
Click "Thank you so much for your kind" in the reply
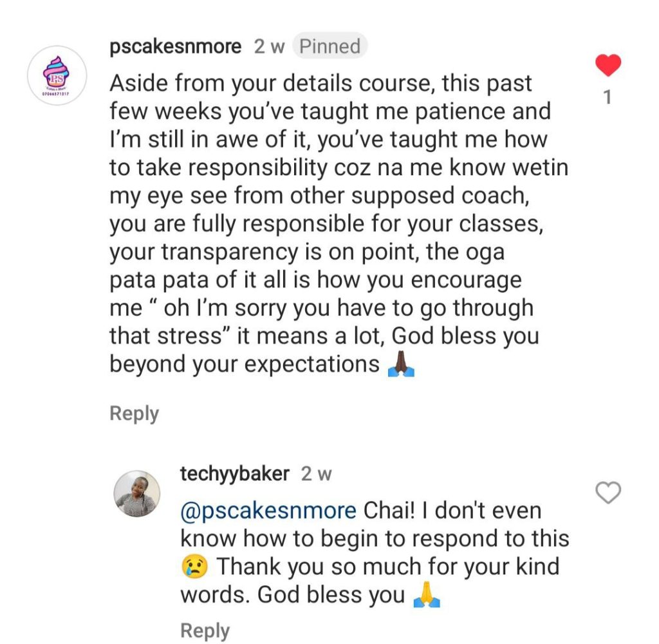tap(387, 567)
